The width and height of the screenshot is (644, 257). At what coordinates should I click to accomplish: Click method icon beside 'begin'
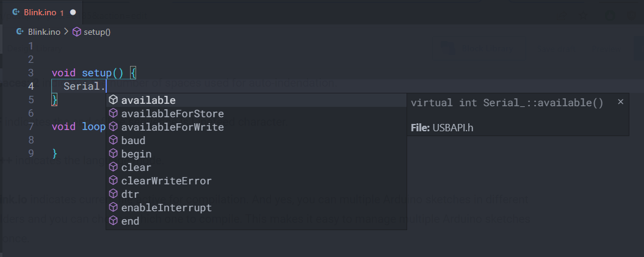(x=113, y=154)
